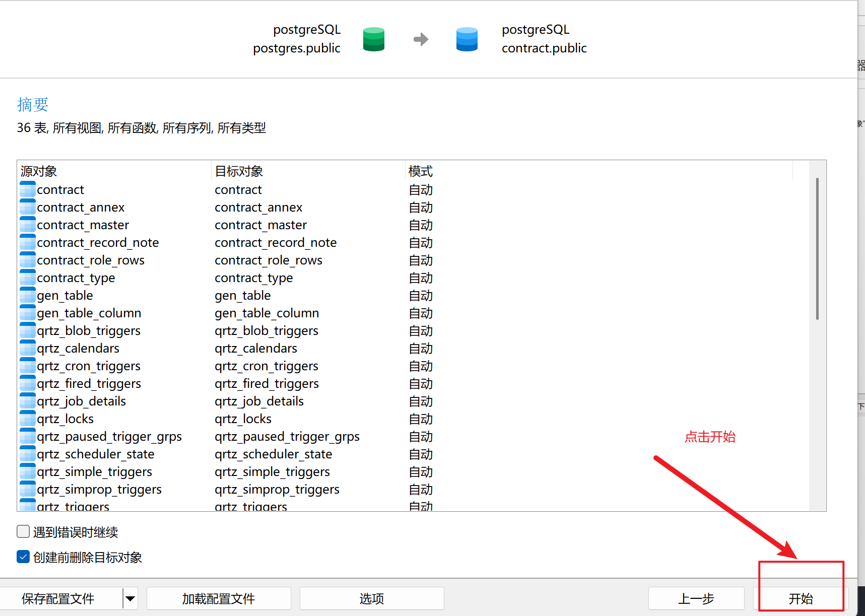The width and height of the screenshot is (865, 616).
Task: Click the blue target database icon
Action: (467, 39)
